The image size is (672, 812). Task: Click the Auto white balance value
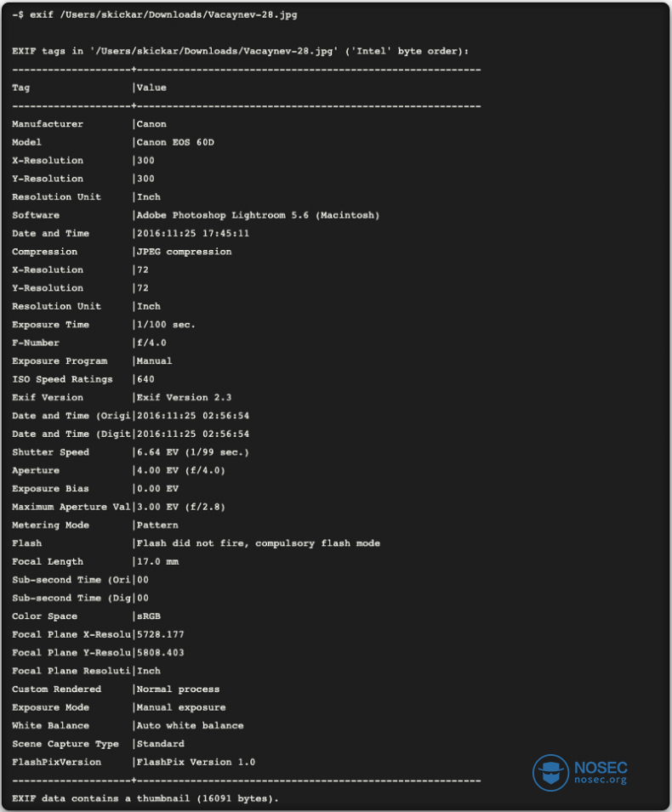[190, 725]
